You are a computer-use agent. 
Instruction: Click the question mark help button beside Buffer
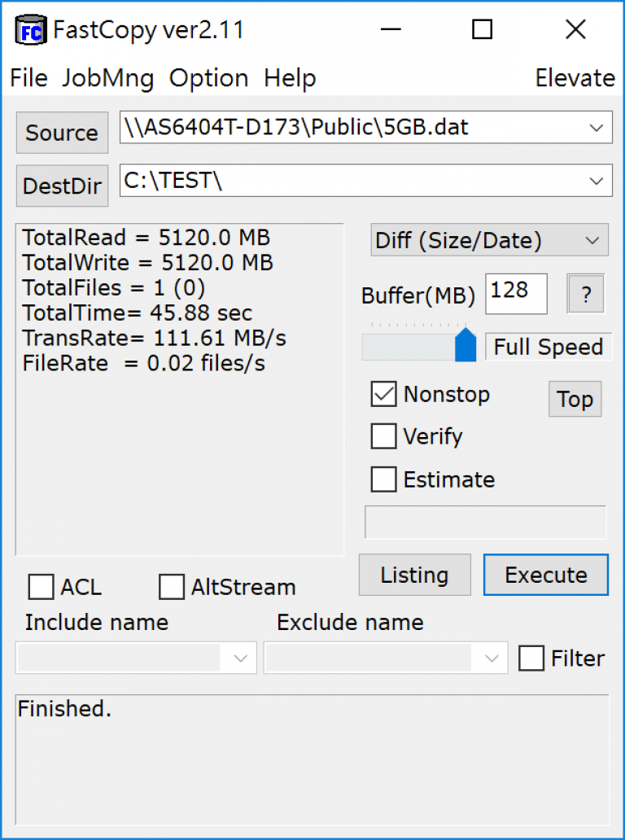pyautogui.click(x=586, y=294)
